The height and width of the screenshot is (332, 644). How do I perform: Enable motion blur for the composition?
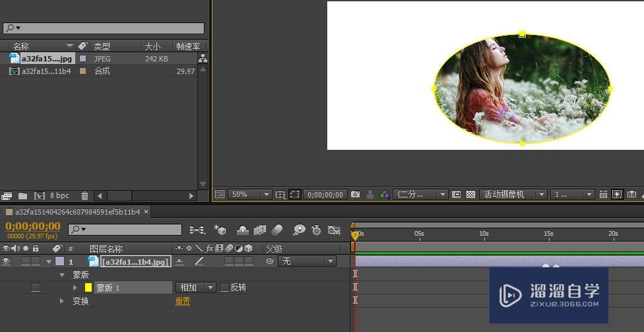(278, 230)
